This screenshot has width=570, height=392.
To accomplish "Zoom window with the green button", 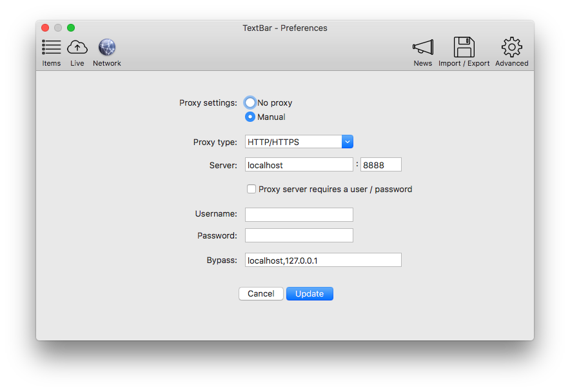I will coord(71,28).
